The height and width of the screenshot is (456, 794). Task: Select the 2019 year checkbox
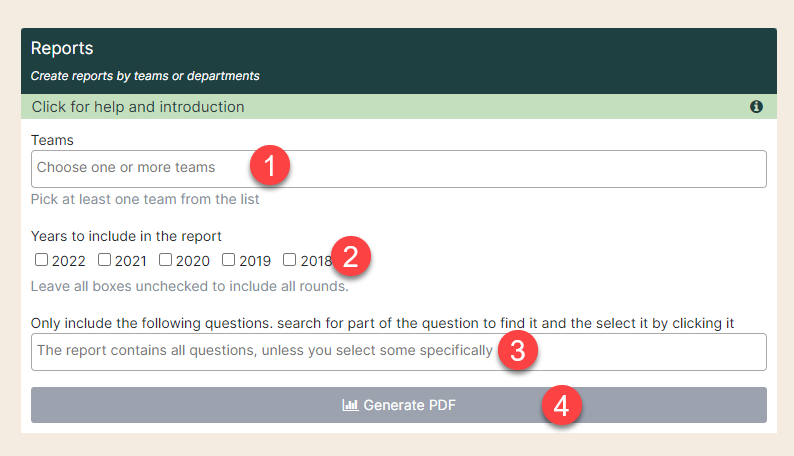click(228, 260)
